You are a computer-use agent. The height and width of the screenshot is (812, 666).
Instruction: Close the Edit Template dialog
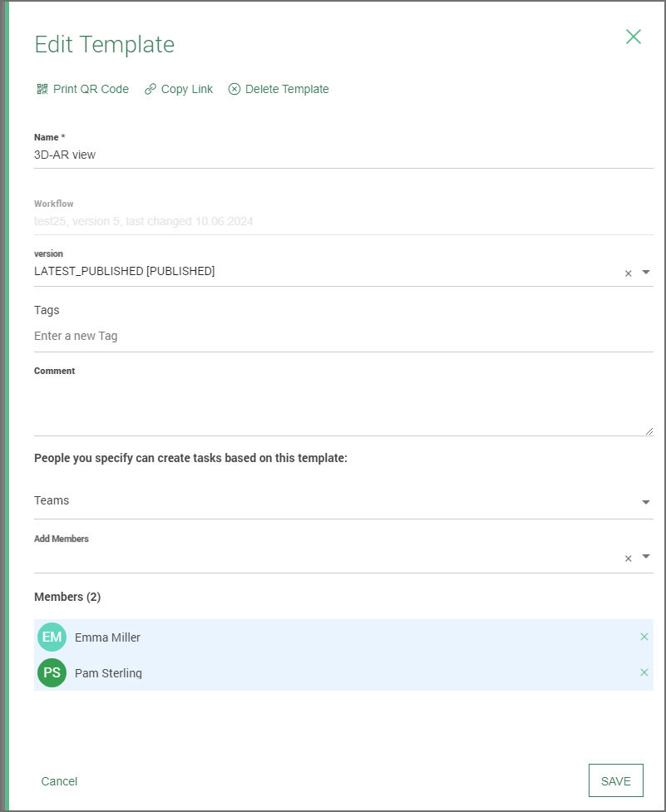634,37
